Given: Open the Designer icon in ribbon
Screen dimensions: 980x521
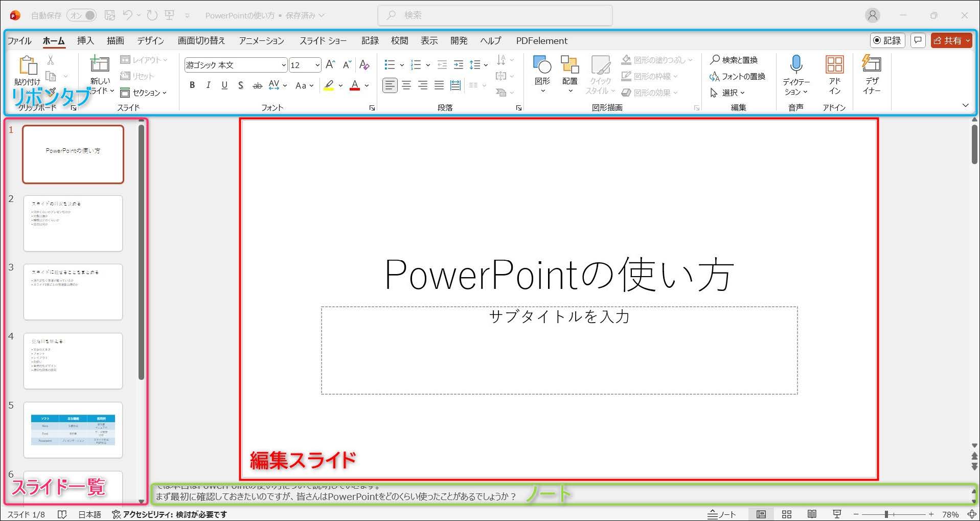Looking at the screenshot, I should (x=871, y=64).
